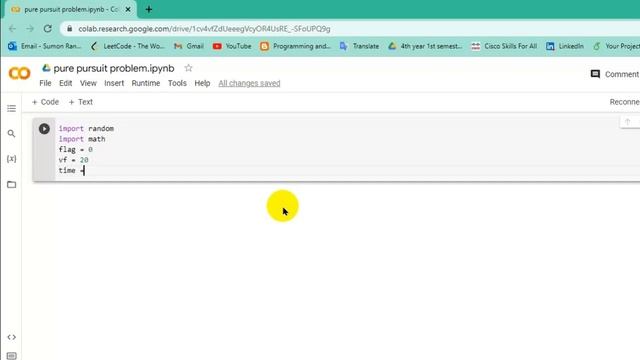This screenshot has width=640, height=360.
Task: Open a new browser tab
Action: 149,9
